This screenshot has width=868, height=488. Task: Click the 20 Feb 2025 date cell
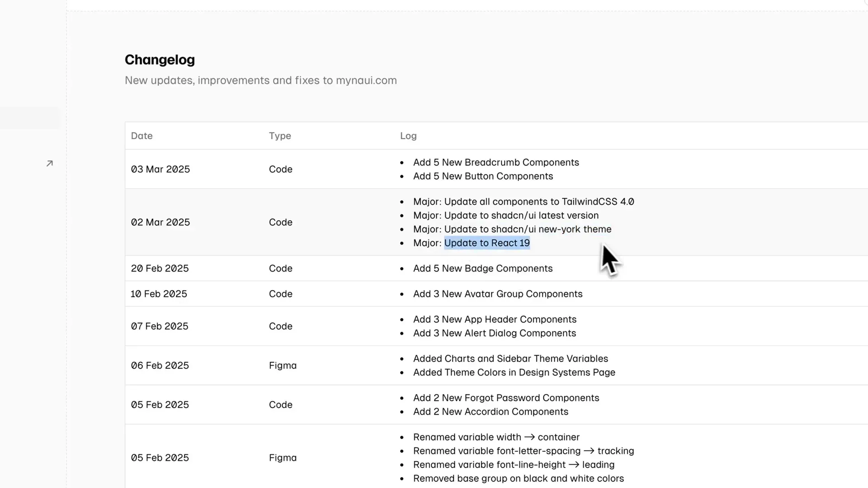[160, 268]
